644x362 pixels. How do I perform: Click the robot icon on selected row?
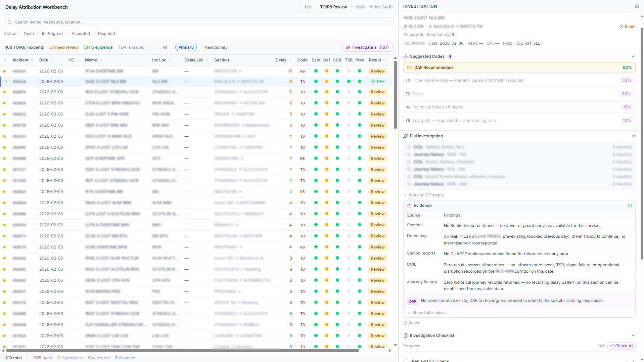(x=5, y=82)
